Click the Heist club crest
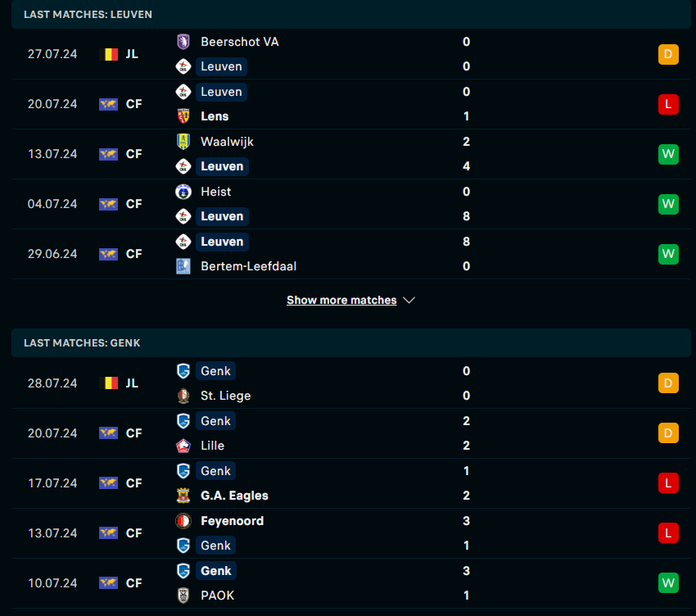696x616 pixels. 183,192
